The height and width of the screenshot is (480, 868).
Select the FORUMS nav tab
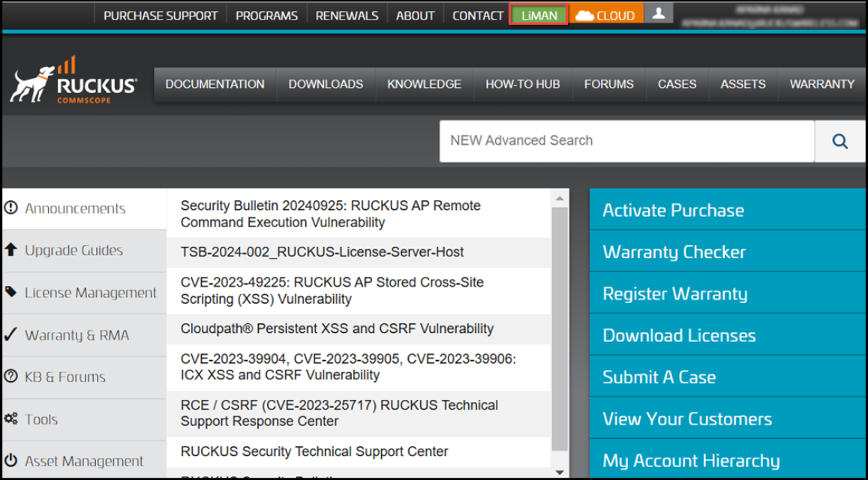pyautogui.click(x=609, y=84)
